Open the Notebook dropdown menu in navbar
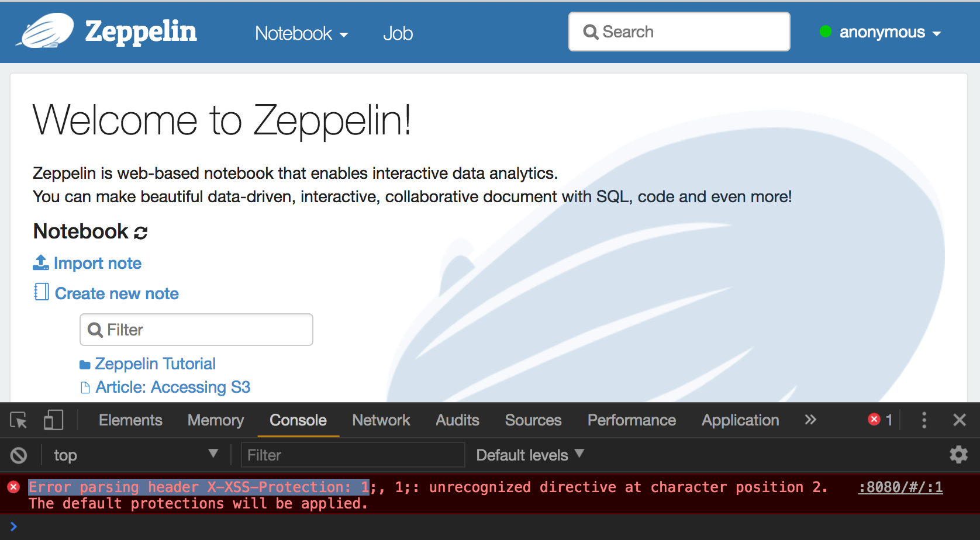The image size is (980, 540). (301, 33)
